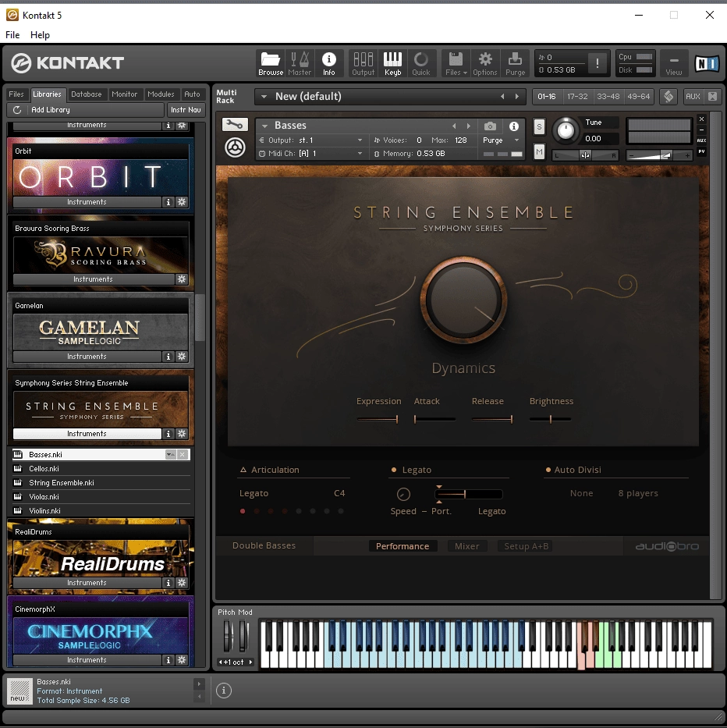Expand the Basses instrument name menu
This screenshot has width=727, height=728.
coord(264,126)
